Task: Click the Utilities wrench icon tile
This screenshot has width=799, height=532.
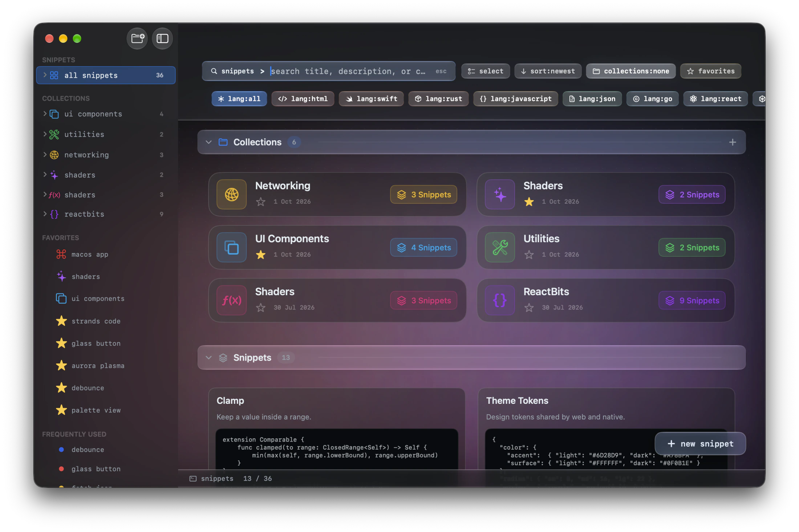Action: point(500,247)
